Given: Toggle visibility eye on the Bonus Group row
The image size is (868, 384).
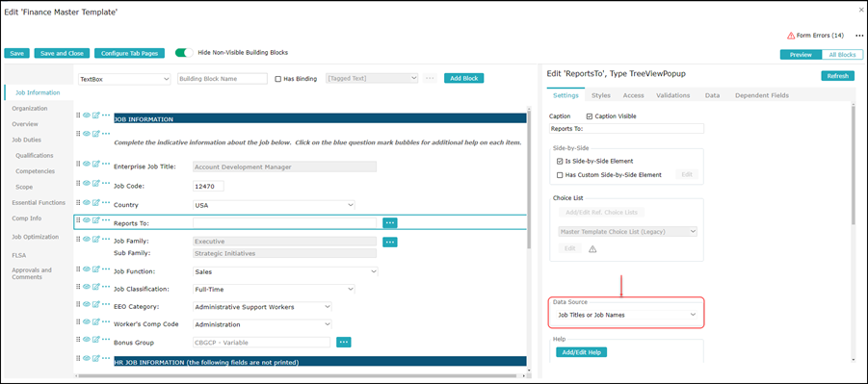Looking at the screenshot, I should pyautogui.click(x=87, y=339).
